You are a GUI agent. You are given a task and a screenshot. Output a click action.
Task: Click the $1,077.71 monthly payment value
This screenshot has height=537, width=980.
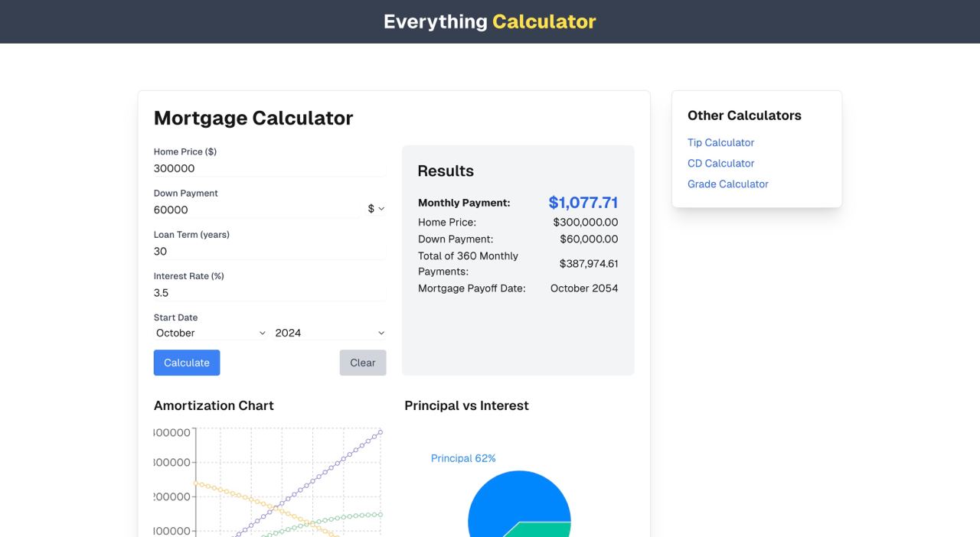pos(583,203)
